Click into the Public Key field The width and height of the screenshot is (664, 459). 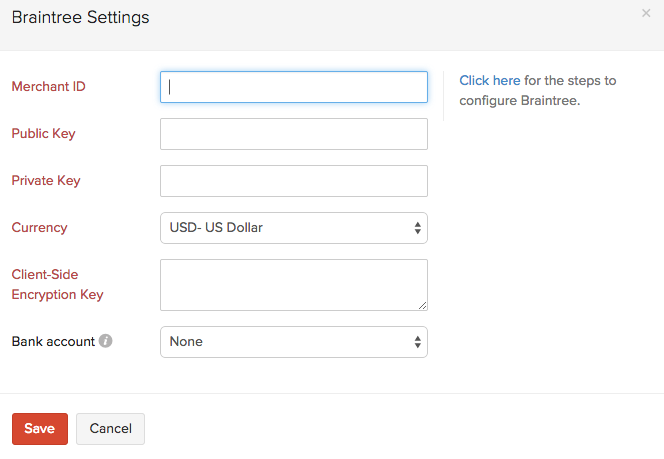[x=294, y=134]
